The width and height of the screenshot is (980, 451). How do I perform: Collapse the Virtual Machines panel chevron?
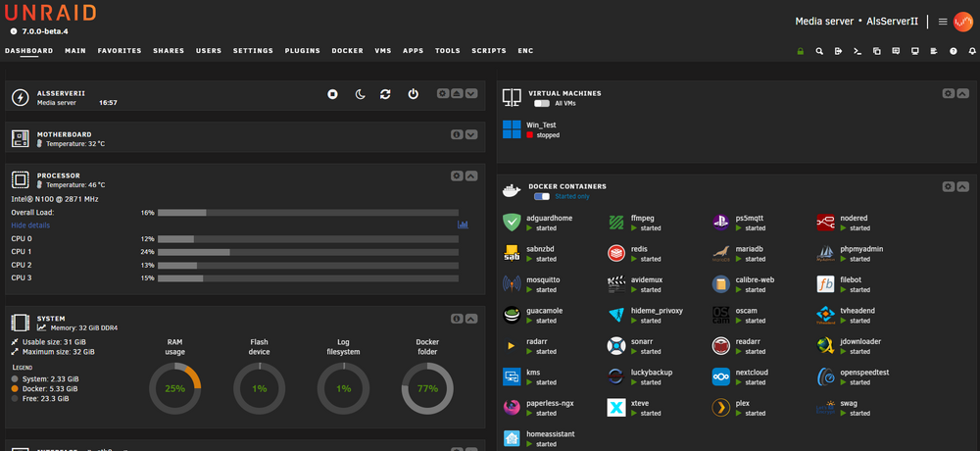pos(963,93)
